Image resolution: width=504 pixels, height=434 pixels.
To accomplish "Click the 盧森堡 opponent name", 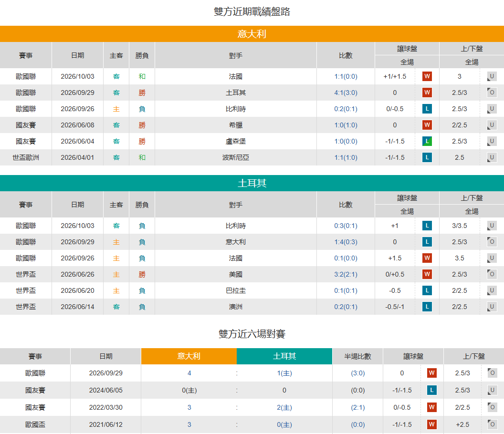I will click(x=236, y=141).
